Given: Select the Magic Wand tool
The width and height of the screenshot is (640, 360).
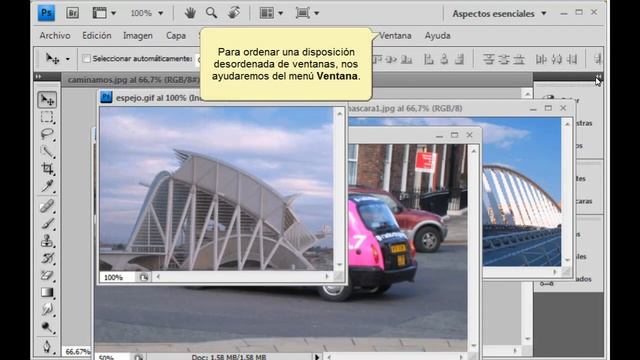Looking at the screenshot, I should click(x=47, y=151).
